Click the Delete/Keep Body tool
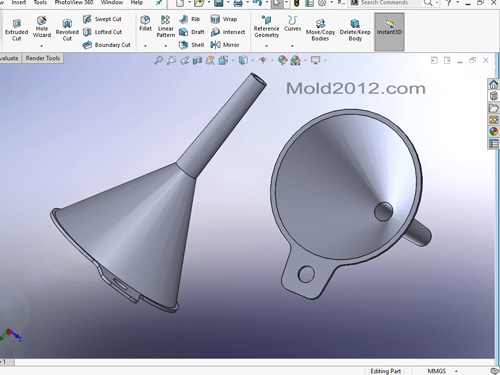Image resolution: width=500 pixels, height=375 pixels. (355, 30)
